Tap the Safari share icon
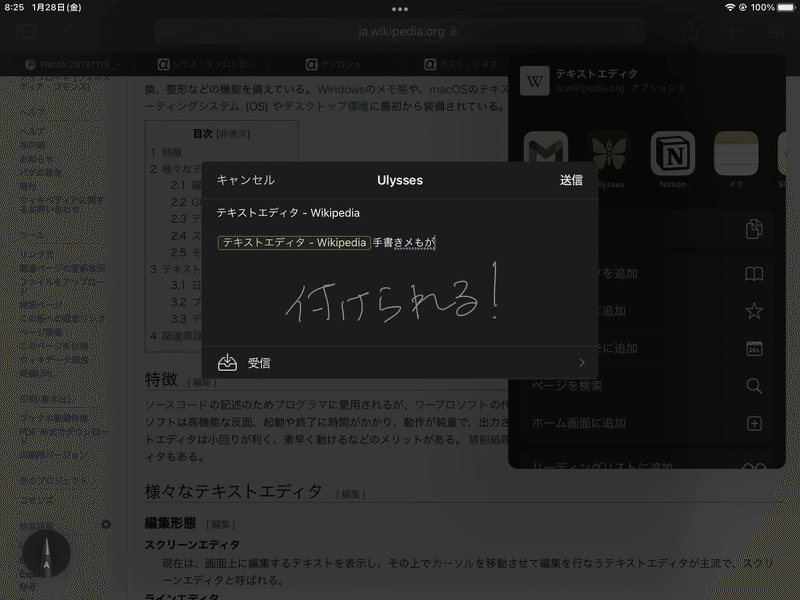The image size is (800, 600). point(690,32)
